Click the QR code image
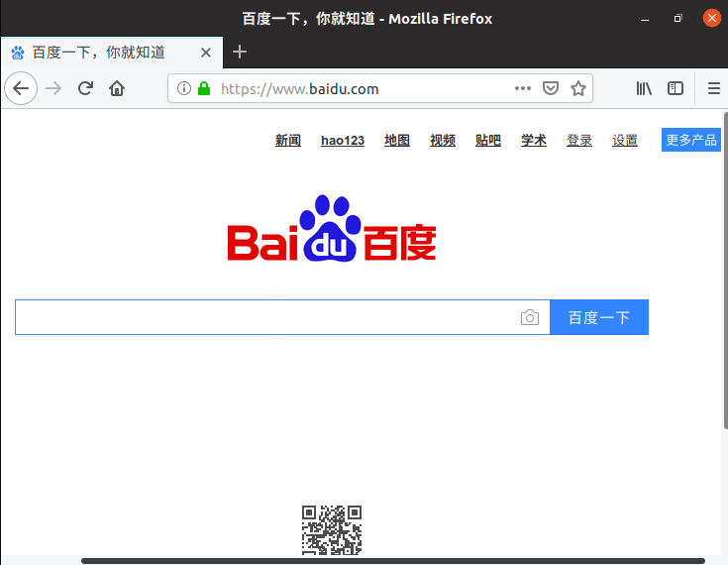This screenshot has height=565, width=728. [332, 530]
